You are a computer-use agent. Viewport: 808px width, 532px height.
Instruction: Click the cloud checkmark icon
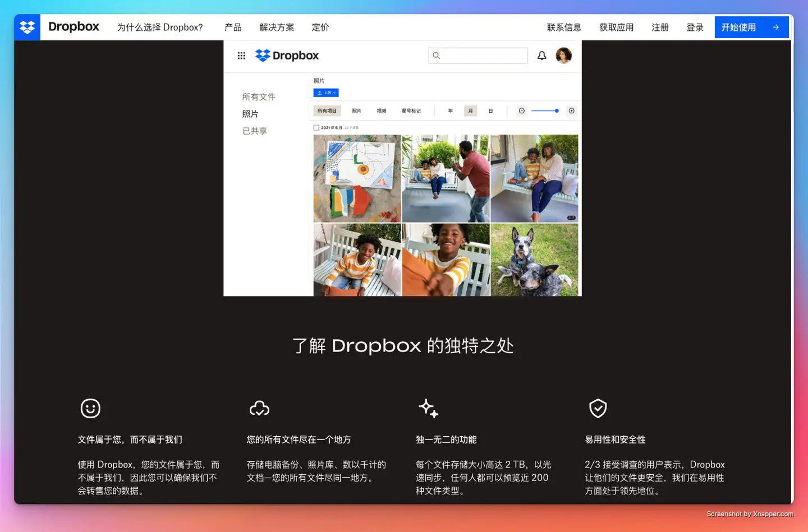(259, 409)
